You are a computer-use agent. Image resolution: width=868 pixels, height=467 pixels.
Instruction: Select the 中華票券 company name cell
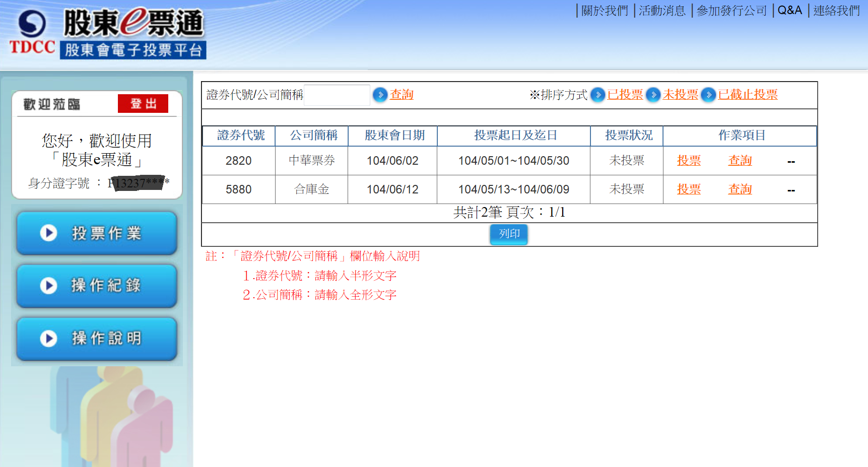click(312, 161)
